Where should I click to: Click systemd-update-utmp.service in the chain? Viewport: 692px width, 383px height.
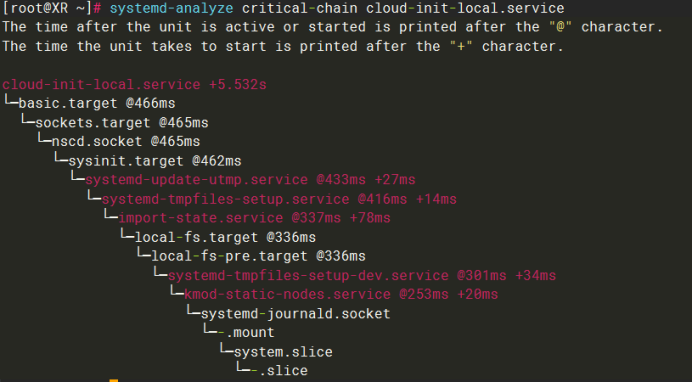tap(196, 180)
